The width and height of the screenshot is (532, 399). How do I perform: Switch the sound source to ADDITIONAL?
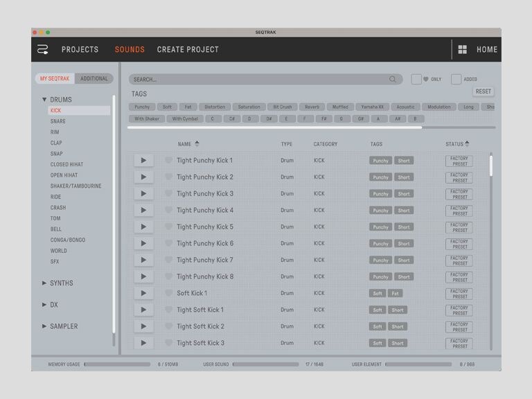coord(94,79)
